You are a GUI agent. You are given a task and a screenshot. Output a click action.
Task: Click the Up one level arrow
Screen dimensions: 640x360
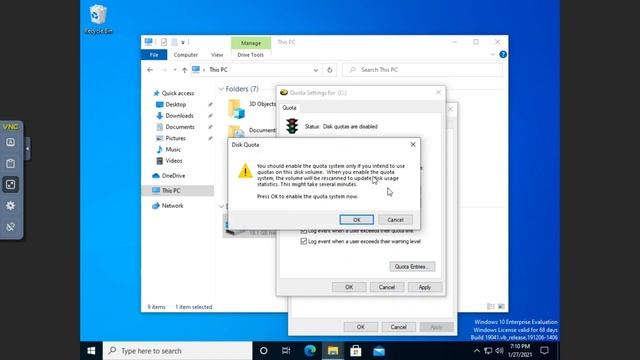click(184, 70)
